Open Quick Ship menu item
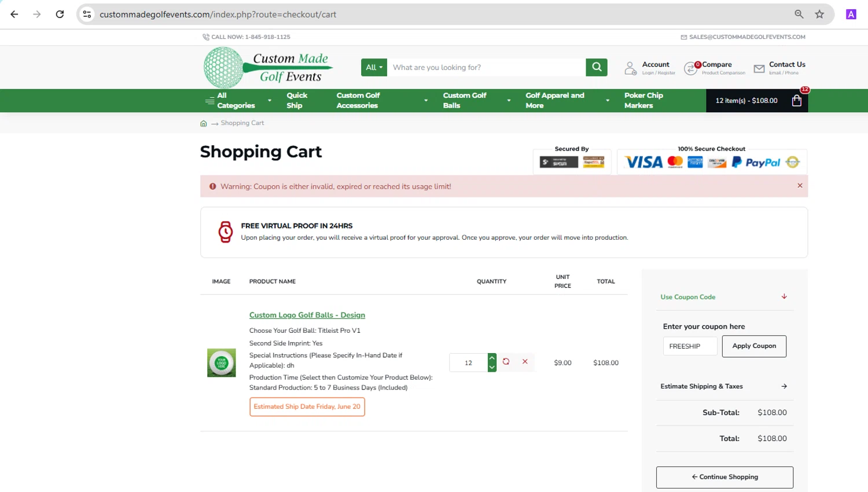Viewport: 868px width, 492px height. tap(297, 100)
